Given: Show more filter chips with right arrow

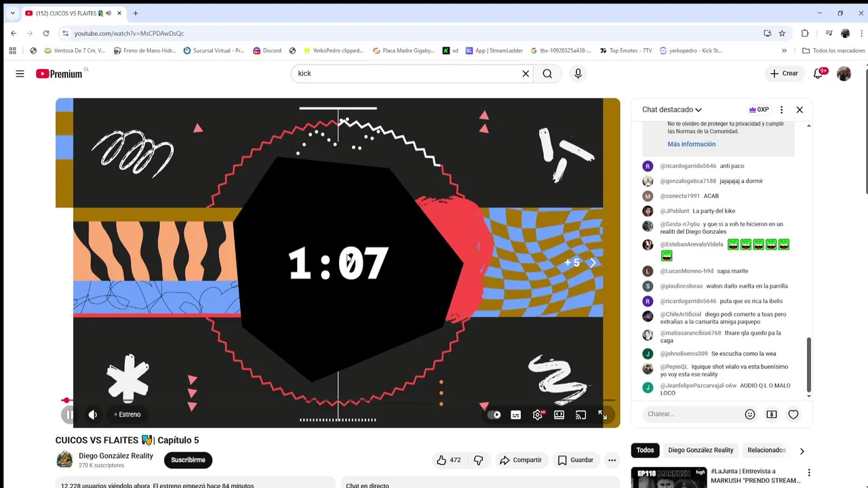Looking at the screenshot, I should point(802,451).
